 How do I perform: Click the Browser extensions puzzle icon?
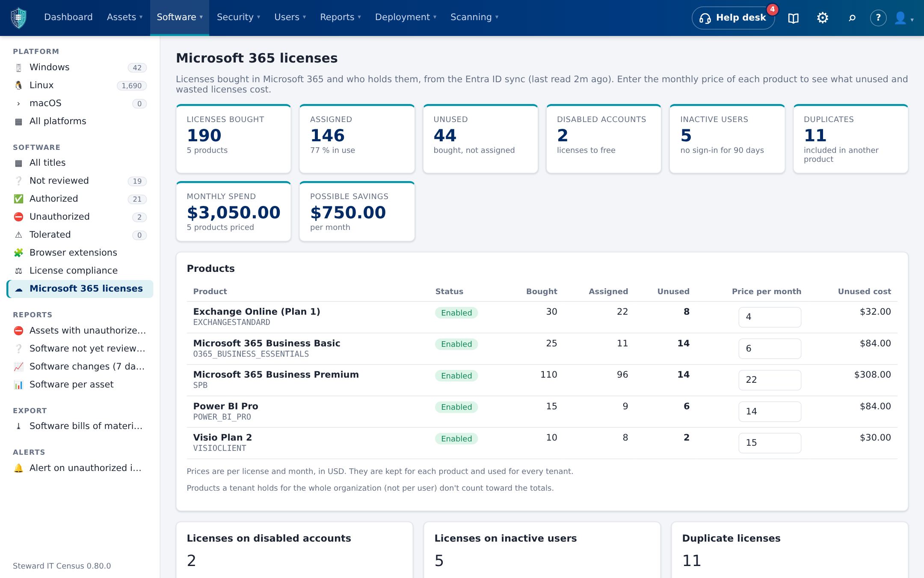(18, 253)
